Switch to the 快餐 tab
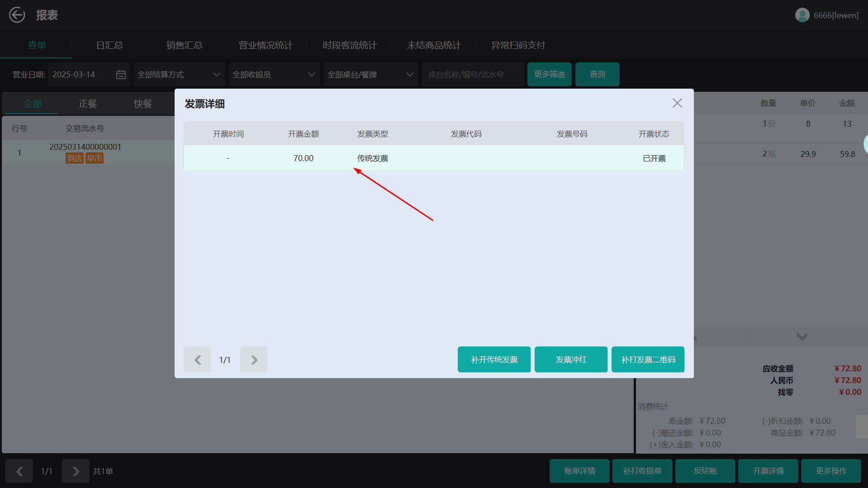Image resolution: width=868 pixels, height=488 pixels. [x=142, y=104]
